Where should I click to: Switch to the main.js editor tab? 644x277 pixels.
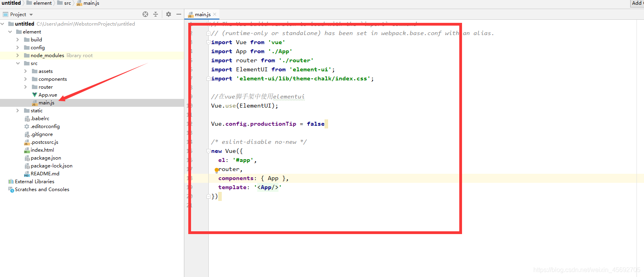[202, 15]
